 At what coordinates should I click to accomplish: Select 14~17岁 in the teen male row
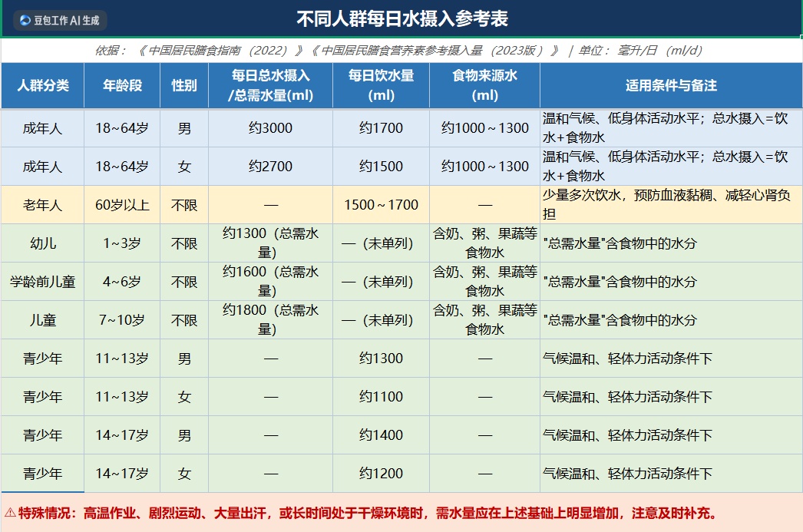click(122, 435)
